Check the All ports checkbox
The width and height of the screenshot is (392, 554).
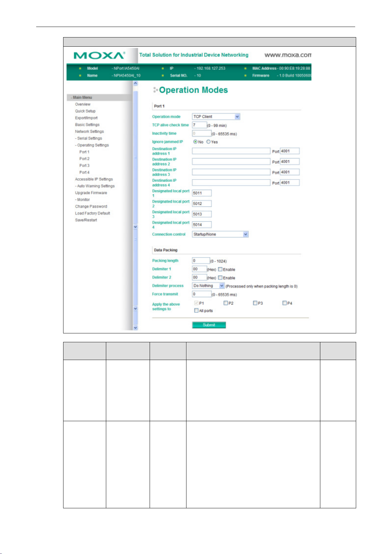click(196, 311)
